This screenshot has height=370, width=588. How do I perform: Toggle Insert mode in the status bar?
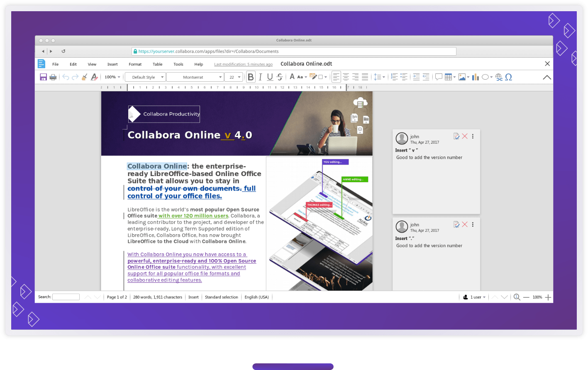click(x=193, y=297)
